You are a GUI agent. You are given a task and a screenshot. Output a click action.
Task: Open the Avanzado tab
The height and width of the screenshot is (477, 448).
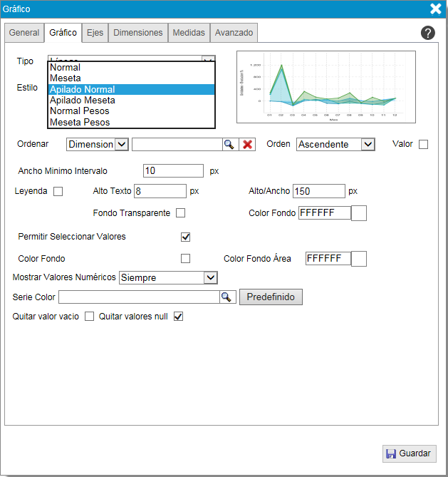point(234,33)
